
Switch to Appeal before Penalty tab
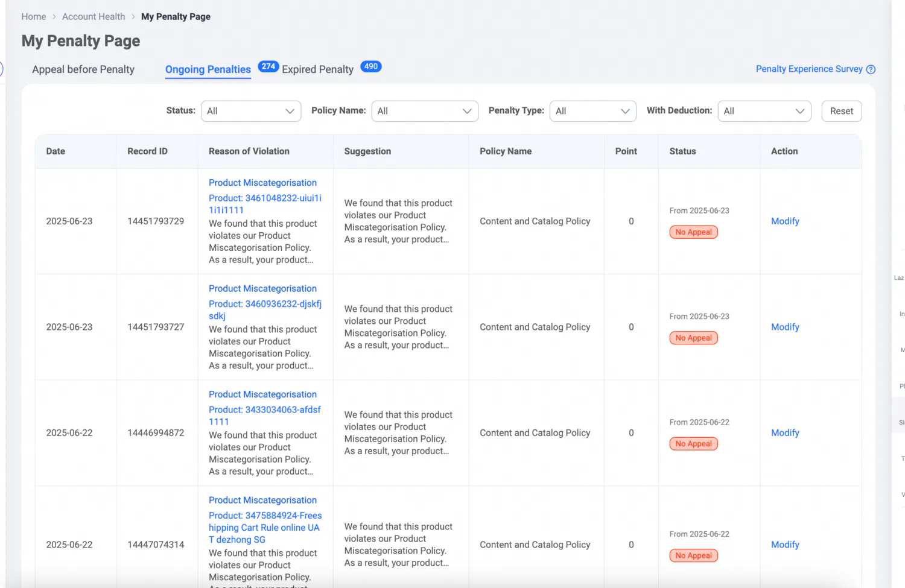(x=83, y=69)
